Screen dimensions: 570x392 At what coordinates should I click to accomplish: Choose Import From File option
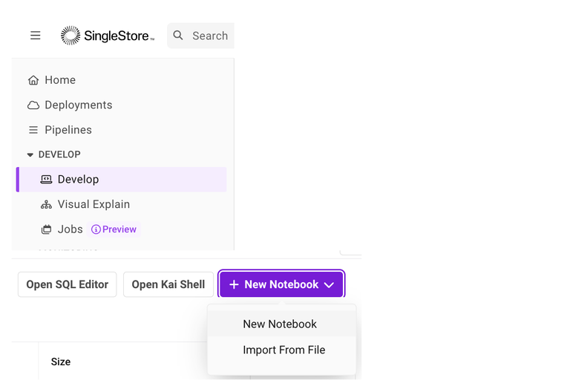(x=284, y=350)
